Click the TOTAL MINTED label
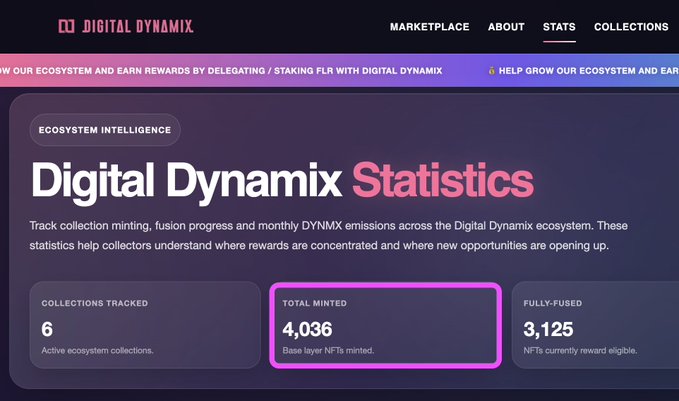The width and height of the screenshot is (679, 401). 315,303
